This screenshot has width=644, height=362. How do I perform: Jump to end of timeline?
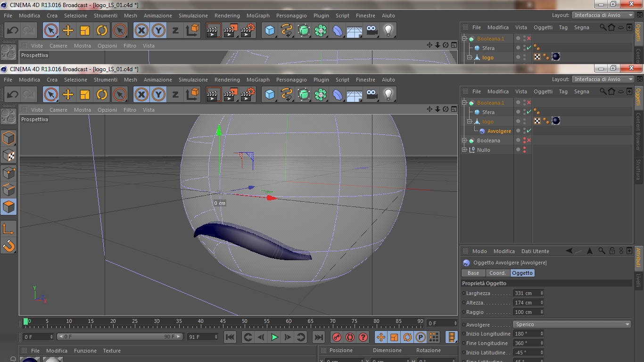pyautogui.click(x=319, y=337)
